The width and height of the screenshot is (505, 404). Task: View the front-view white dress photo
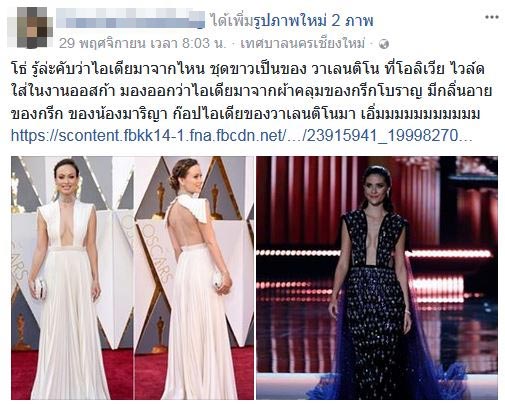click(x=72, y=278)
